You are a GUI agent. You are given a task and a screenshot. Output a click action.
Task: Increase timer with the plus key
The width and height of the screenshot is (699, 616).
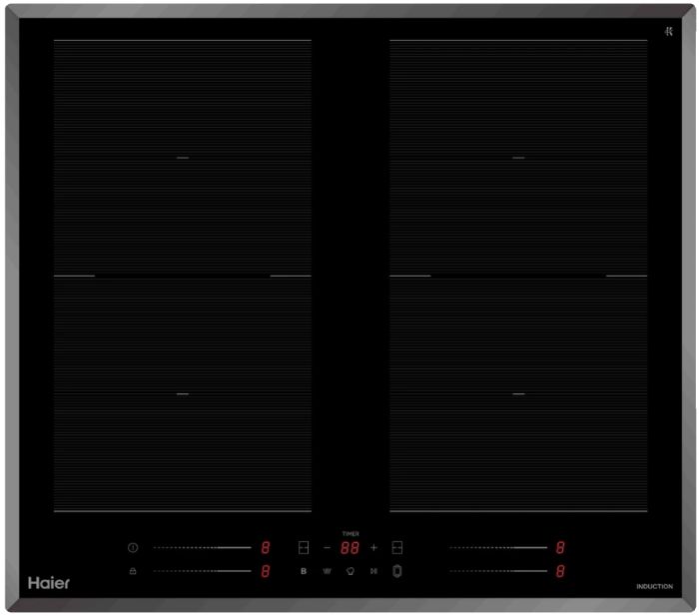373,548
